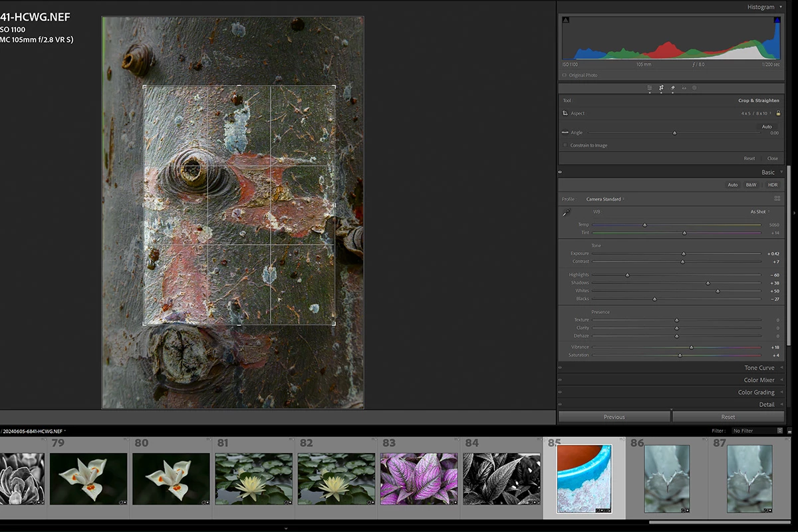Adjust the Tint slider handle
Image resolution: width=798 pixels, height=532 pixels.
(x=684, y=233)
